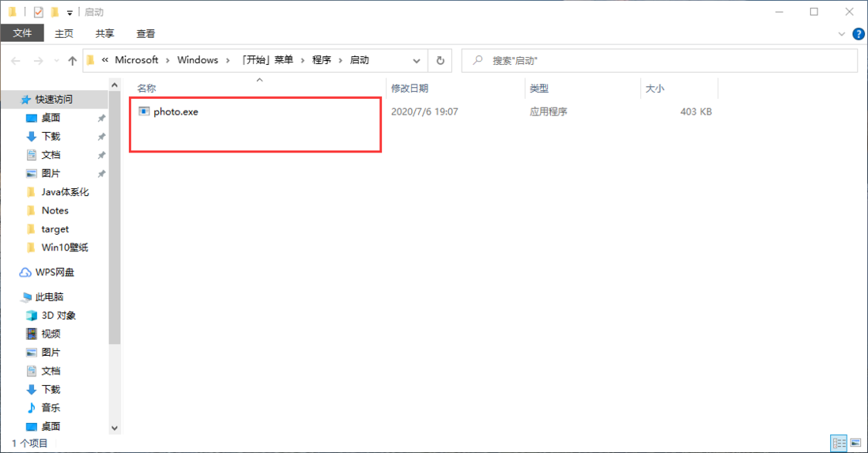Click the pin icon beside pinned 下载
The height and width of the screenshot is (453, 868).
[x=101, y=137]
